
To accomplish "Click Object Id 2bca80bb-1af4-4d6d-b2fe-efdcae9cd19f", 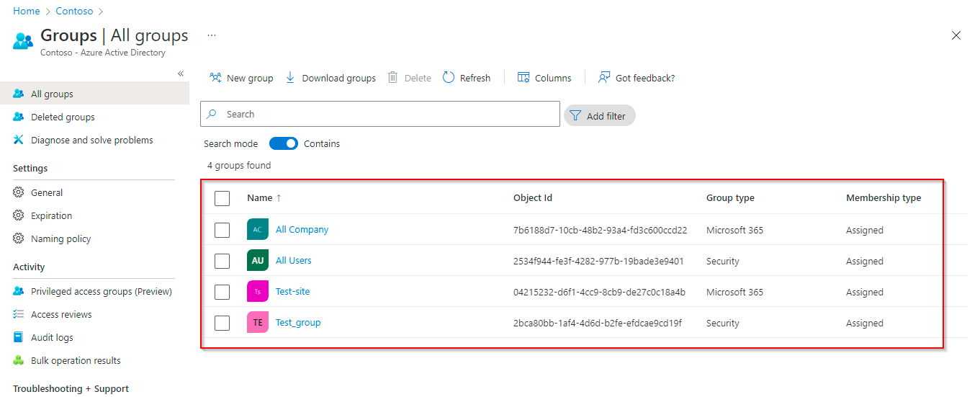I will pos(598,323).
